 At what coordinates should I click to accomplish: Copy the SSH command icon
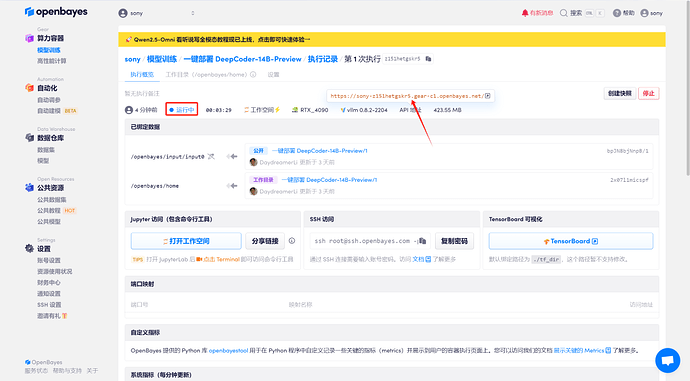[x=422, y=241]
